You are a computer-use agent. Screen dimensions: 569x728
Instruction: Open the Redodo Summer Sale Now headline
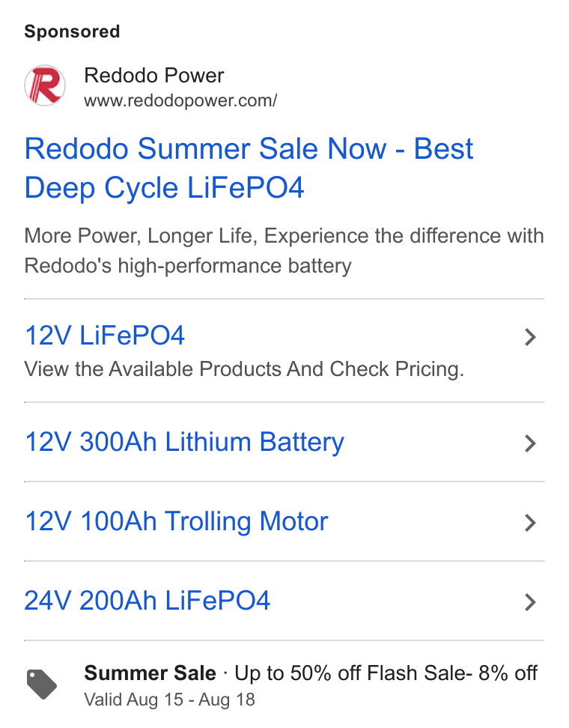pyautogui.click(x=249, y=168)
